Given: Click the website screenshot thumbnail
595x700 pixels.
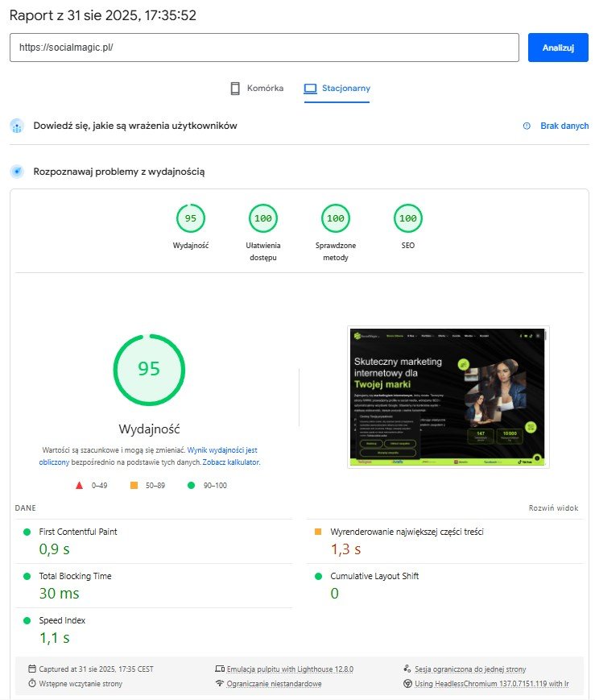Looking at the screenshot, I should pos(448,397).
